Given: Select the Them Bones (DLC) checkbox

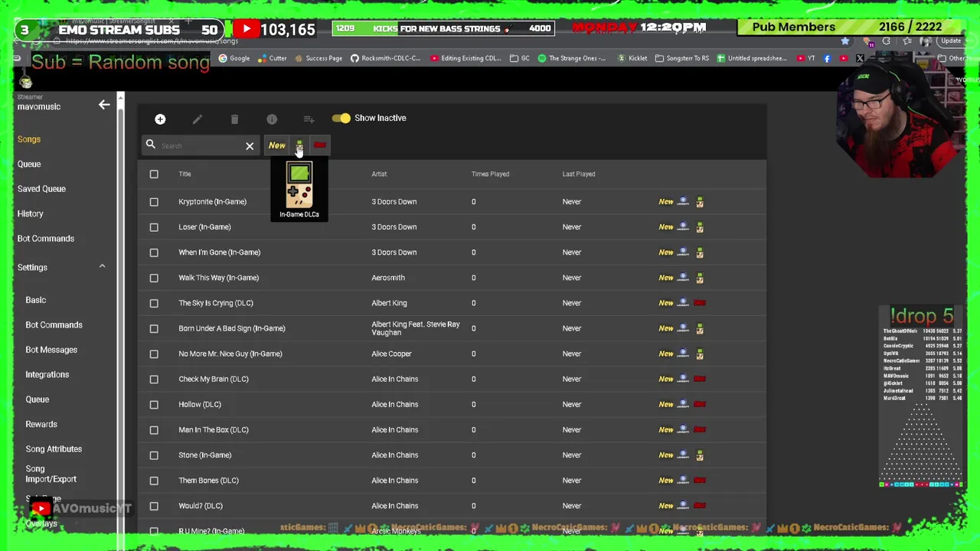Looking at the screenshot, I should click(x=154, y=481).
